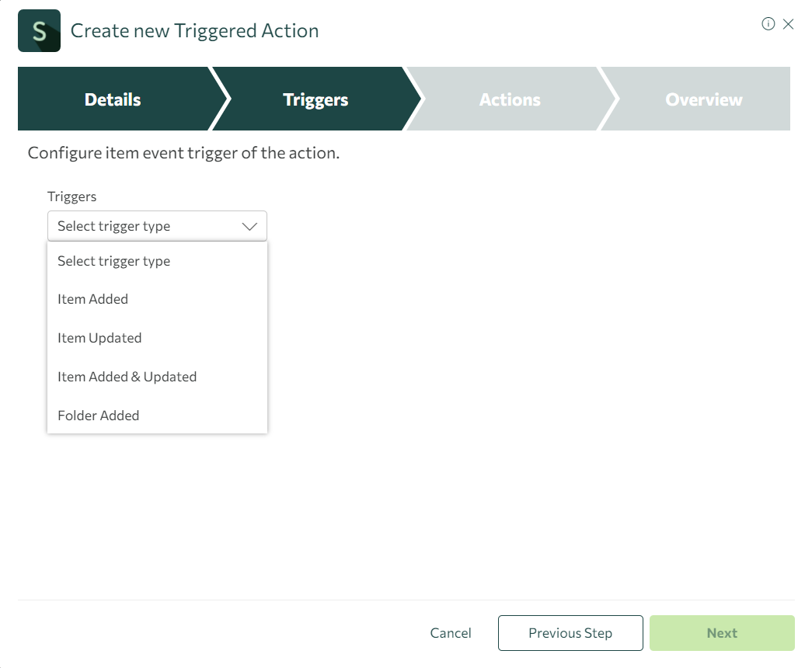Collapse the dropdown using the chevron arrow
Screen dimensions: 812x668
[x=249, y=226]
